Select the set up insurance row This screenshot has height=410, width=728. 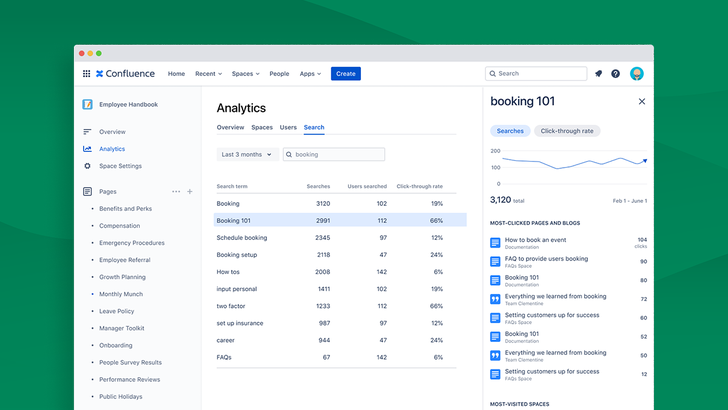[x=336, y=323]
